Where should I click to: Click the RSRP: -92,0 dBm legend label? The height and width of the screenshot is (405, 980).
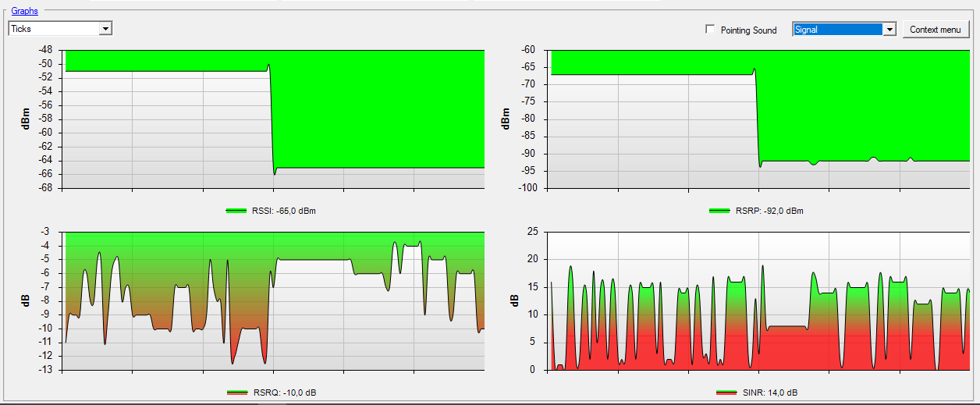[769, 211]
